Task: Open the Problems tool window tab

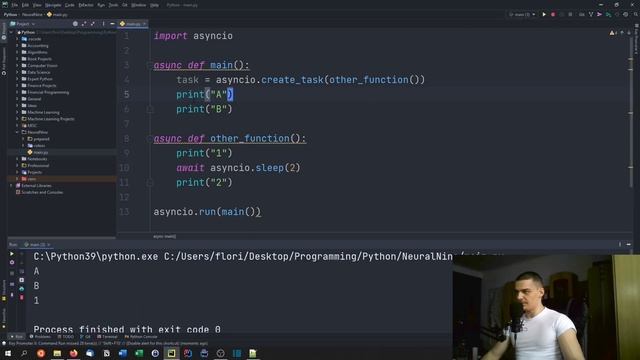Action: (40, 337)
